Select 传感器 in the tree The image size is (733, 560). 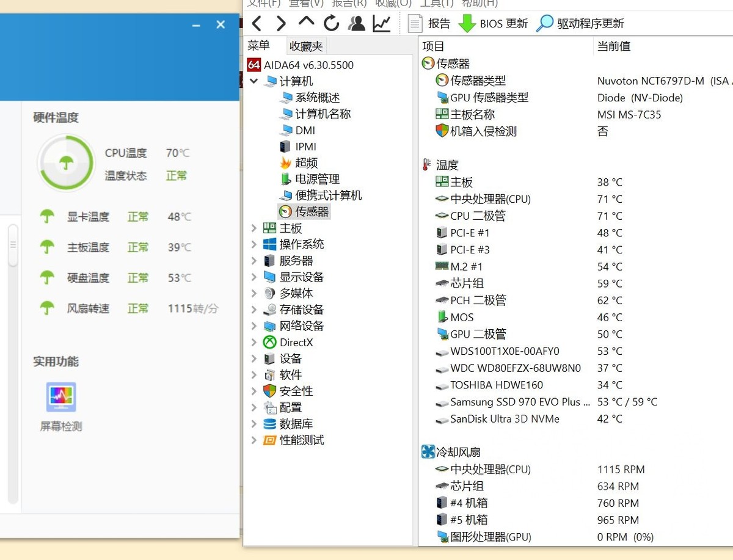[304, 212]
